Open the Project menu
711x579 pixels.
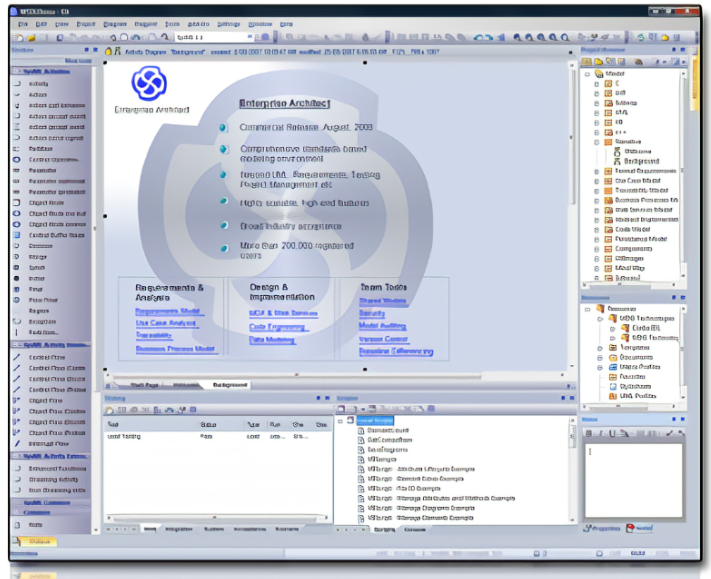(x=86, y=24)
